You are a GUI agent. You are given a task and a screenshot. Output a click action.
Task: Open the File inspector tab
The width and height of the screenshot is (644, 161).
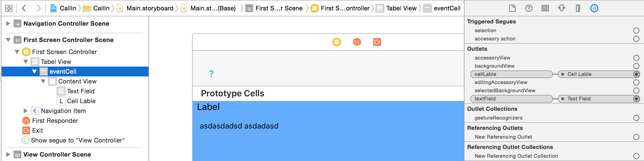pos(512,8)
